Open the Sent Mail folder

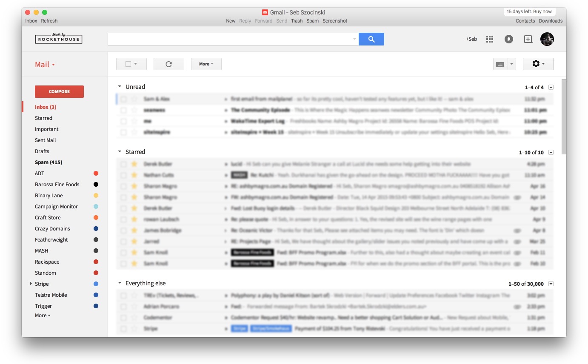click(x=46, y=140)
